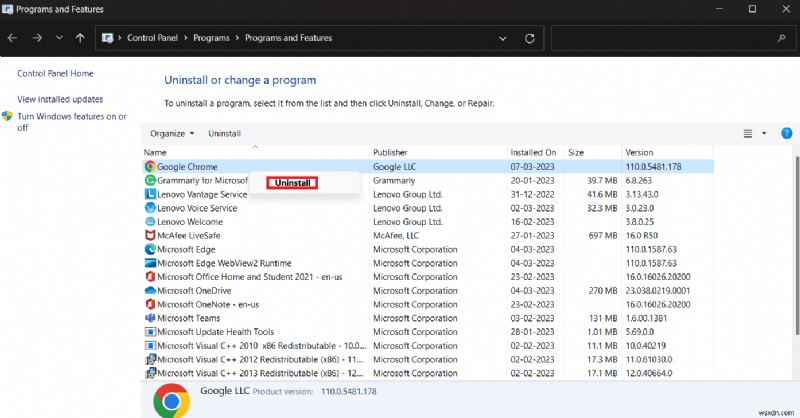Open Turn Windows features on or off
Viewport: 800px width, 418px height.
click(72, 122)
